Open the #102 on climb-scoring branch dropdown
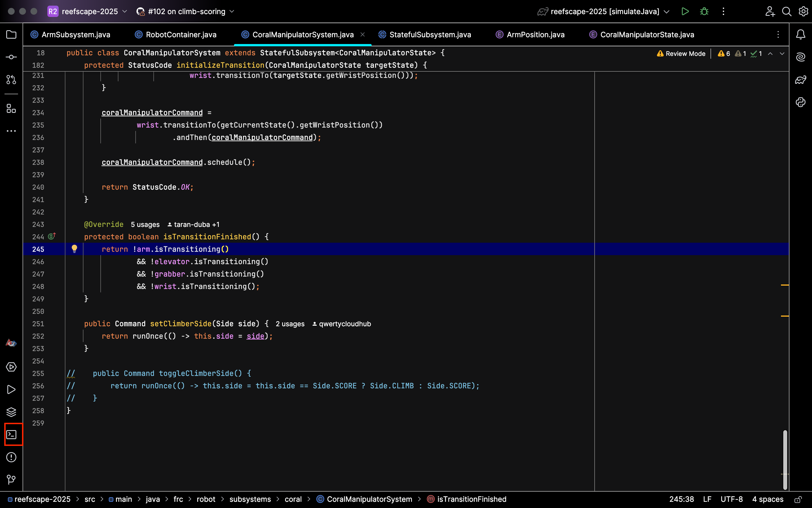This screenshot has height=508, width=812. (x=185, y=11)
